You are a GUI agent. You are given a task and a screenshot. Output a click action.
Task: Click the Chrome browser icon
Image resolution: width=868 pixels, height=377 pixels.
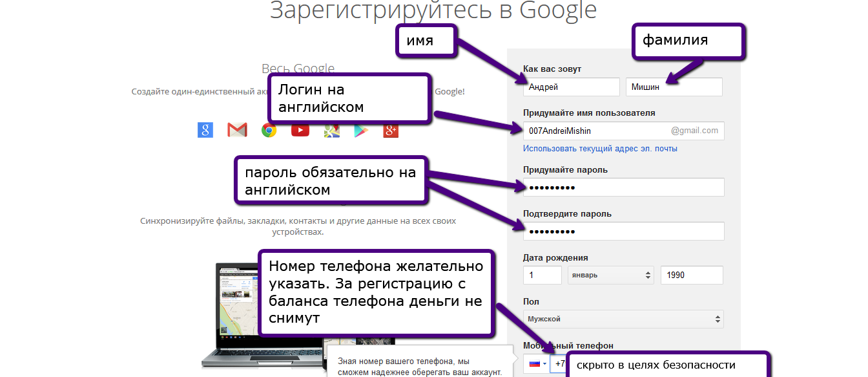(x=269, y=130)
